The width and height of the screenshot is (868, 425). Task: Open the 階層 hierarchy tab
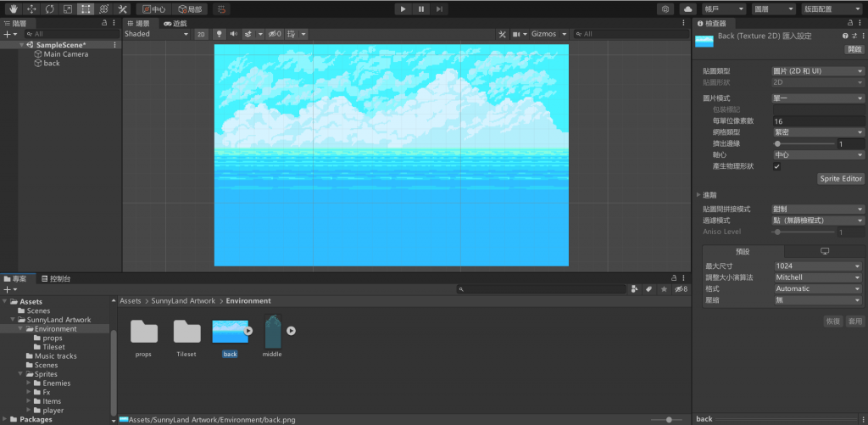[19, 23]
